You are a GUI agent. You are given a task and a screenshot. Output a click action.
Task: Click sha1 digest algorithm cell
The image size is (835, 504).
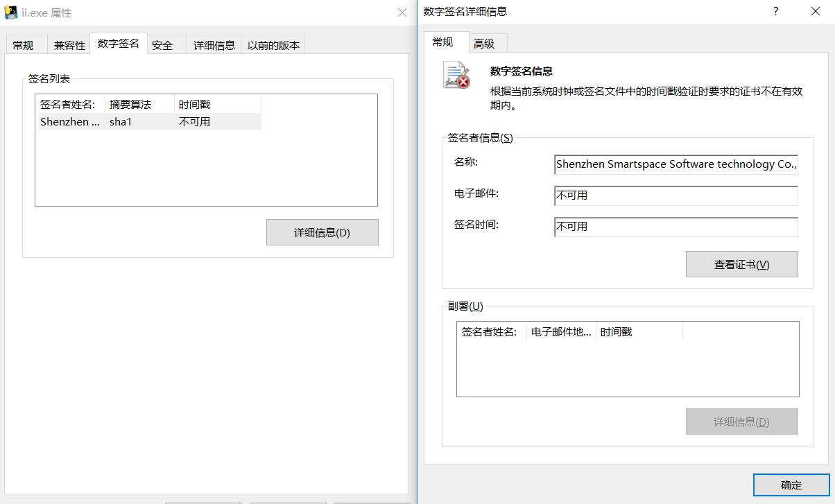click(121, 121)
